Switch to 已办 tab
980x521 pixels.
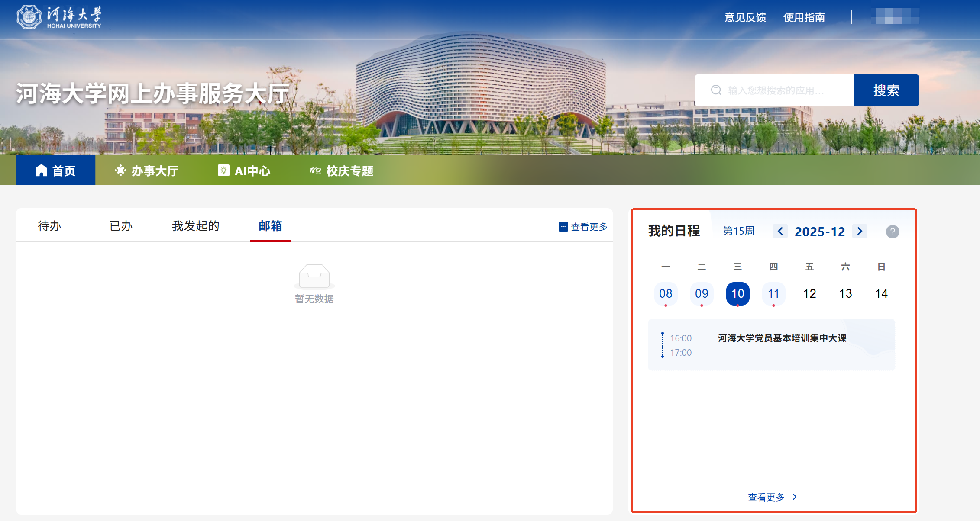(121, 226)
